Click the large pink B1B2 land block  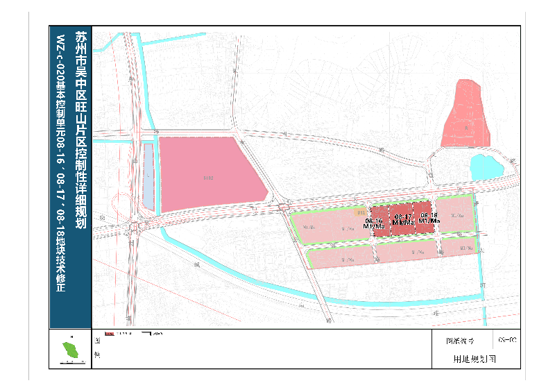click(208, 173)
